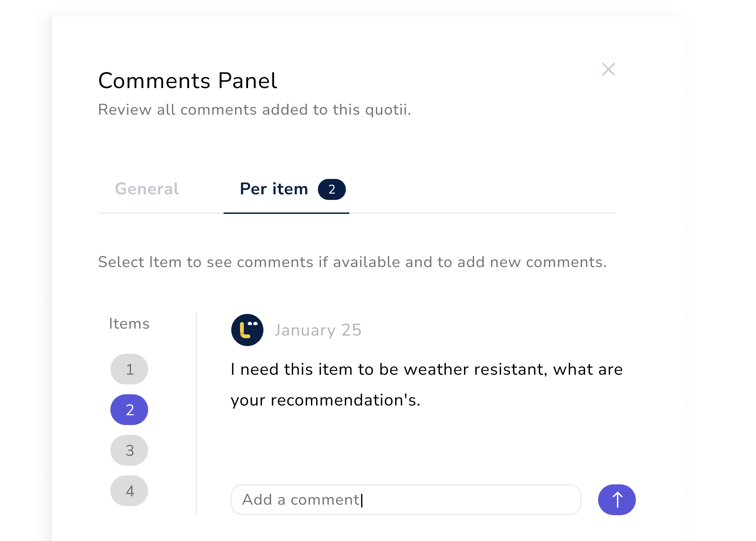Image resolution: width=756 pixels, height=541 pixels.
Task: Click the Review all comments subtitle
Action: (255, 110)
